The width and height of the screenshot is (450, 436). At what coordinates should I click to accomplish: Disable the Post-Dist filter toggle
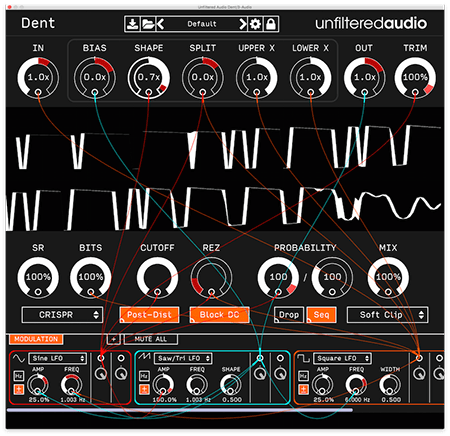point(149,315)
